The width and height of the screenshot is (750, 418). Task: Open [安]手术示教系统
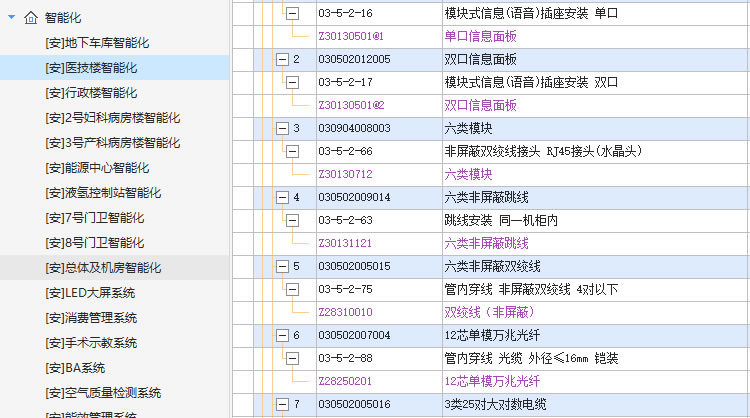tap(91, 342)
